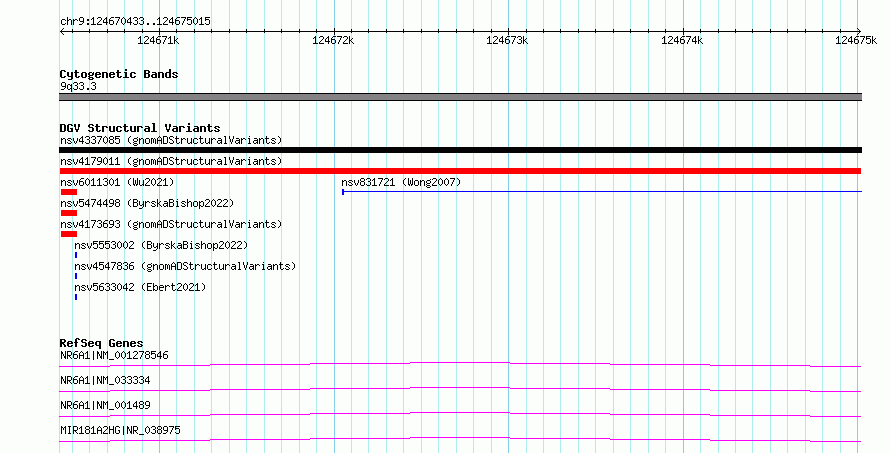Click the nsv4179011 gnomAD variant label

tap(171, 161)
